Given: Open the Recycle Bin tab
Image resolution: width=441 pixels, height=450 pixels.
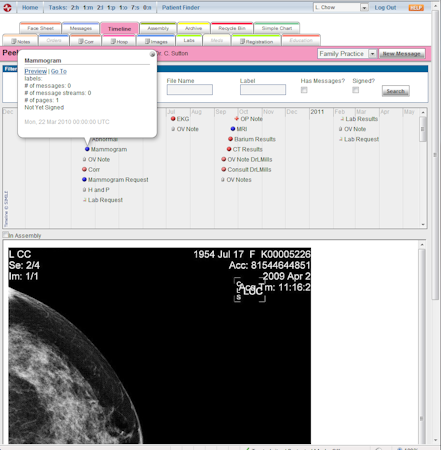Looking at the screenshot, I should [232, 28].
